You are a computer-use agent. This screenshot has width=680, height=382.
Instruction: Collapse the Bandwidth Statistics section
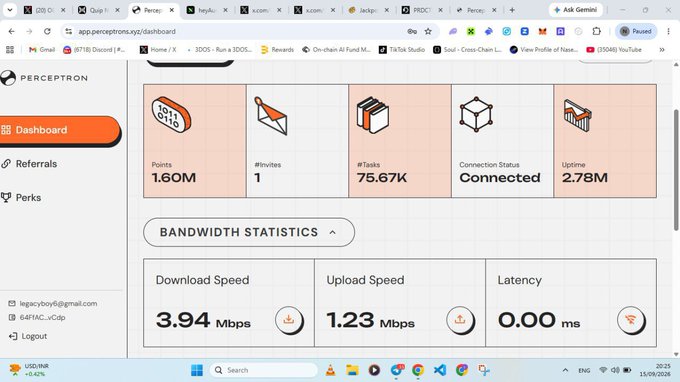coord(249,232)
